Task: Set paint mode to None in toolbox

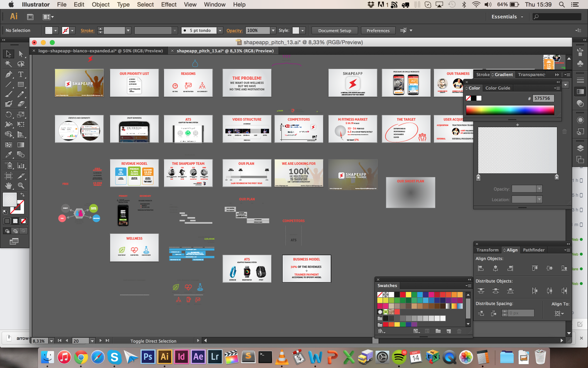Action: 23,221
